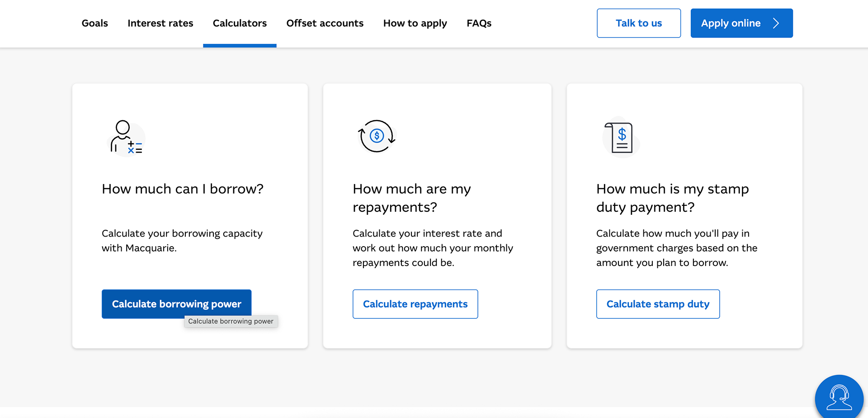Image resolution: width=868 pixels, height=418 pixels.
Task: Click the borrowing calculator person icon
Action: coord(126,137)
